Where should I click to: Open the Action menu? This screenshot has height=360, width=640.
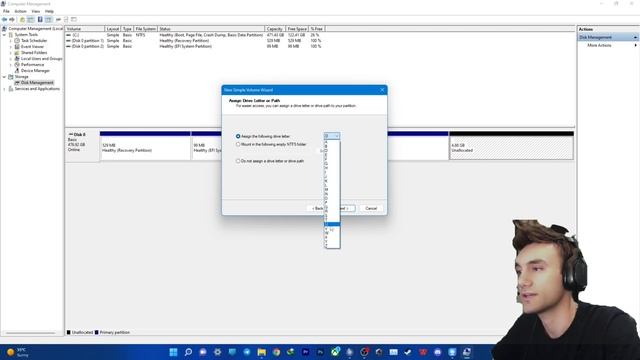(x=20, y=11)
